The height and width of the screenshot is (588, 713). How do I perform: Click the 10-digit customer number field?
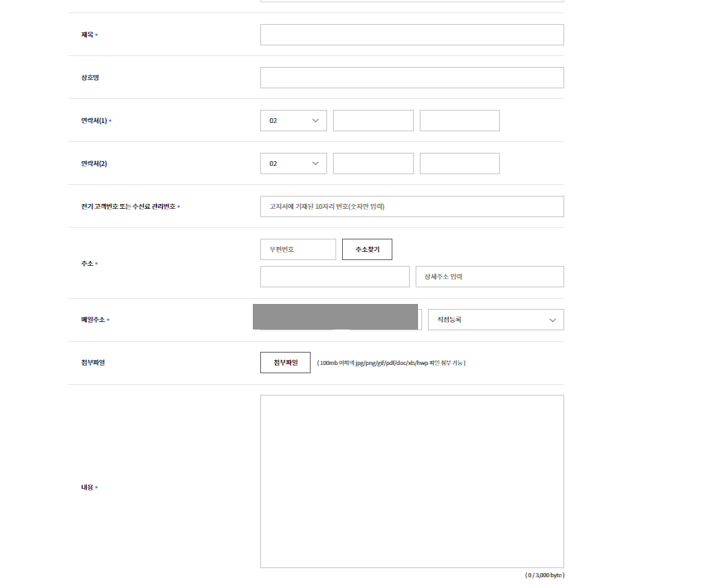pos(412,206)
